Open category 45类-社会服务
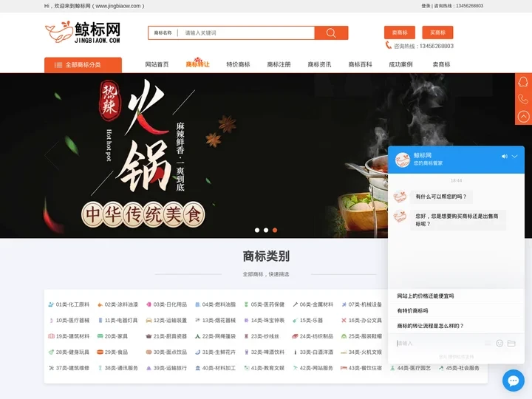The image size is (532, 399). (459, 368)
